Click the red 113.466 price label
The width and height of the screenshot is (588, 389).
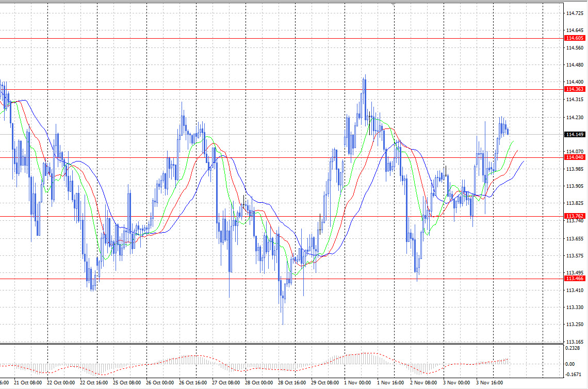[x=575, y=279]
